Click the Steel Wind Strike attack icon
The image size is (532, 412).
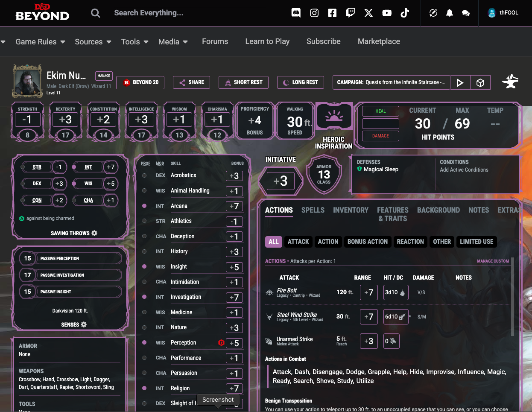269,317
